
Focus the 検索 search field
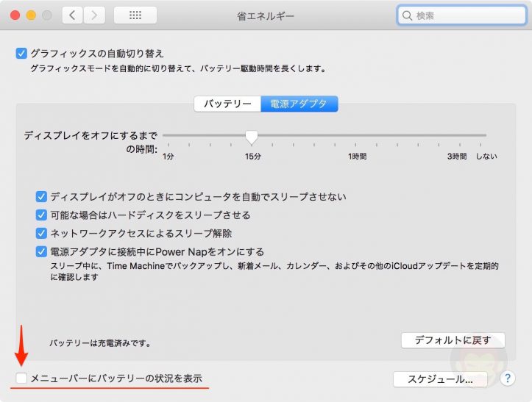pos(462,15)
